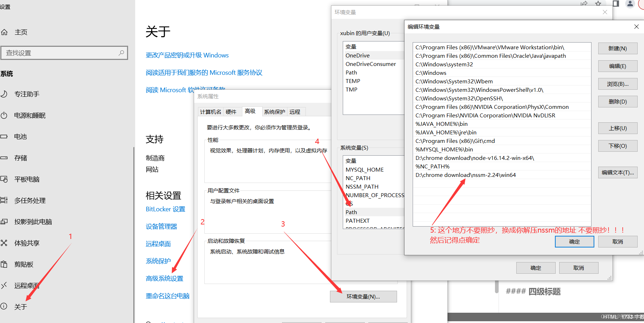Open the Multitasking icon entry
This screenshot has width=644, height=323.
(x=4, y=200)
